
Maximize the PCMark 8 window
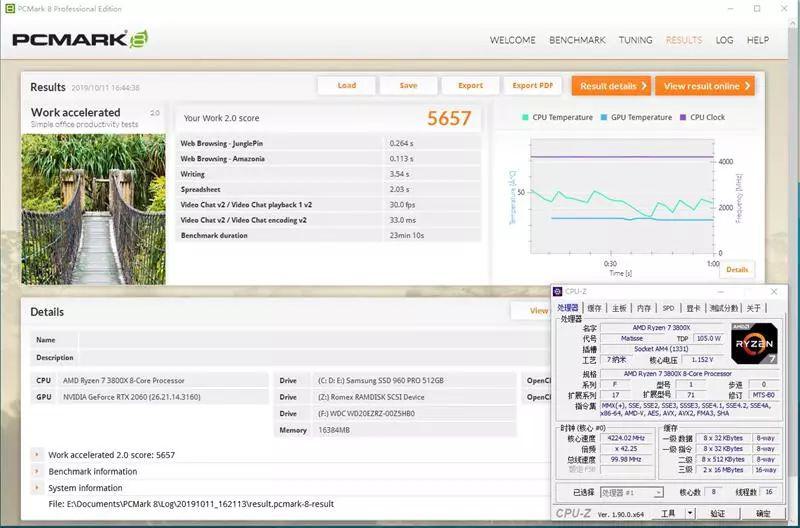757,9
